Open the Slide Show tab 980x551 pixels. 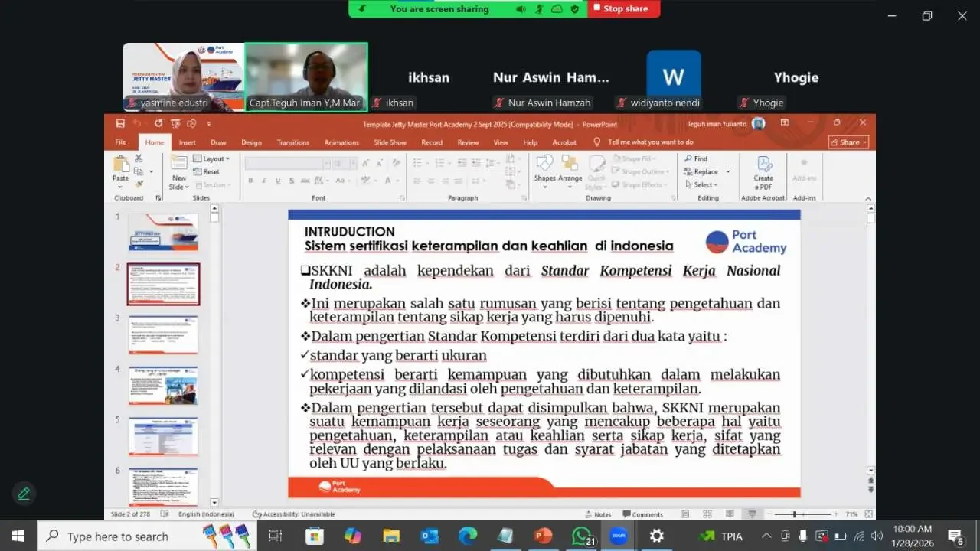point(390,142)
